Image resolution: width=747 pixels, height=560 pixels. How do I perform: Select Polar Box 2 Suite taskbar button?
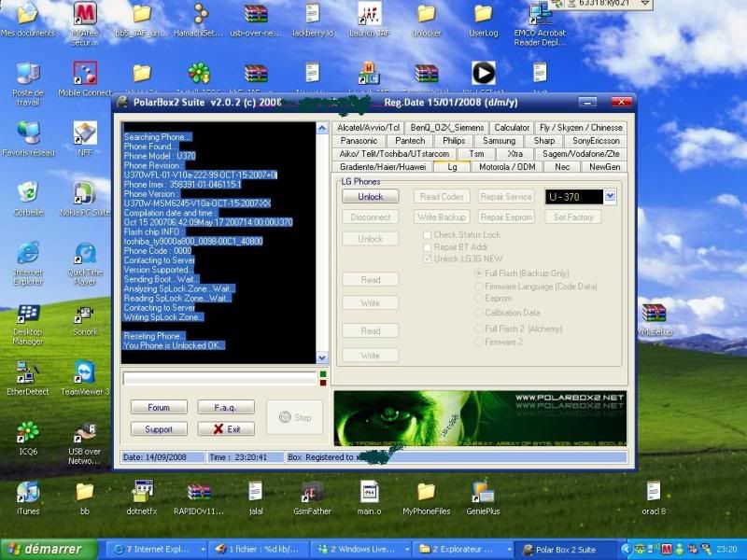(567, 550)
